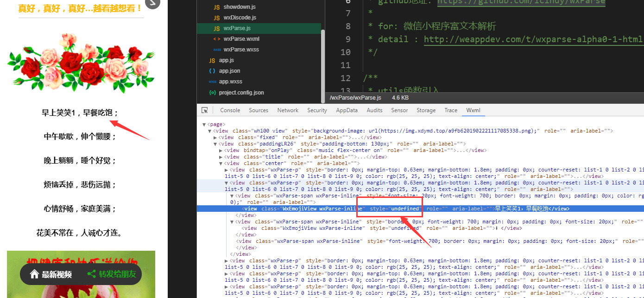Open app.wxss from the file tree
644x298 pixels.
click(x=230, y=82)
